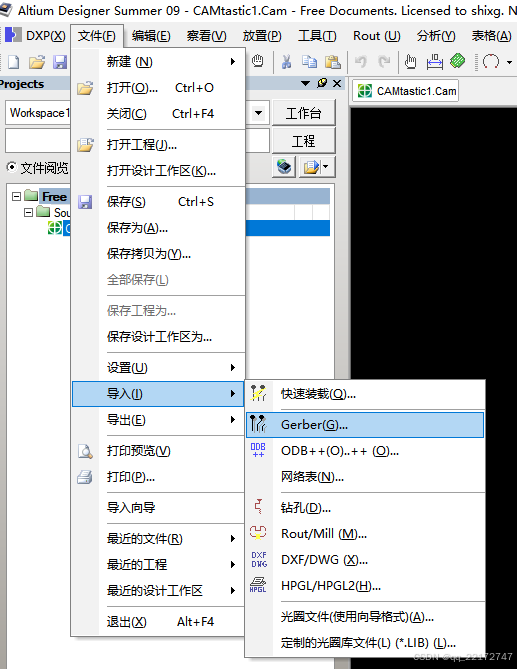Viewport: 517px width, 669px height.
Task: Open the folder button dropdown arrow in Projects
Action: pos(326,166)
